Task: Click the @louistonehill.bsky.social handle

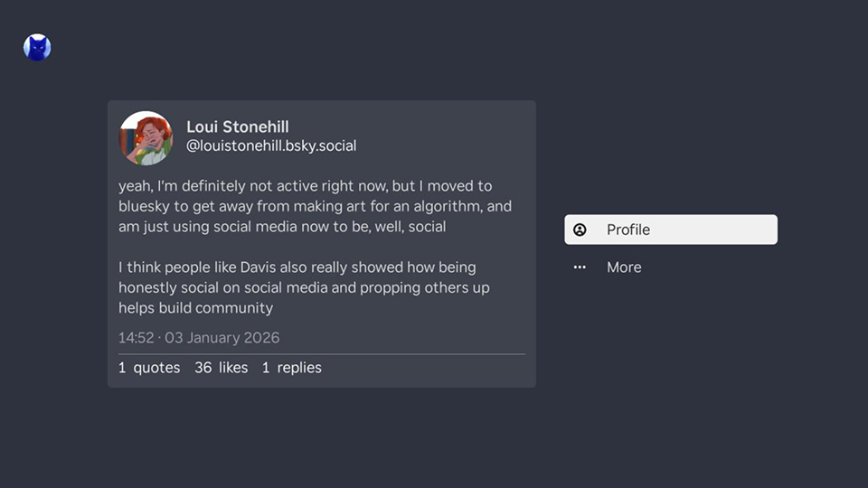Action: pos(271,145)
